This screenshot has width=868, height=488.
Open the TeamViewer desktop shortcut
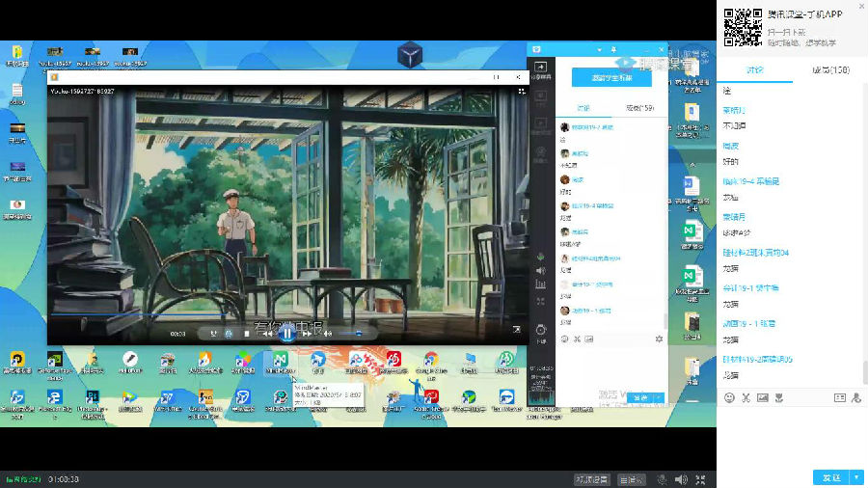506,400
